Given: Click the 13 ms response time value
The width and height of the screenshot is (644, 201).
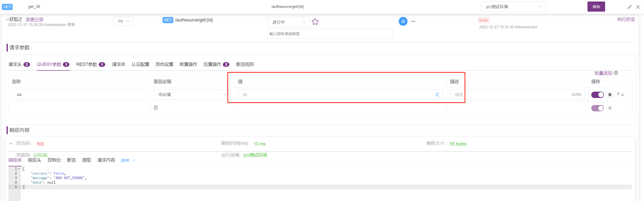Looking at the screenshot, I should (259, 144).
